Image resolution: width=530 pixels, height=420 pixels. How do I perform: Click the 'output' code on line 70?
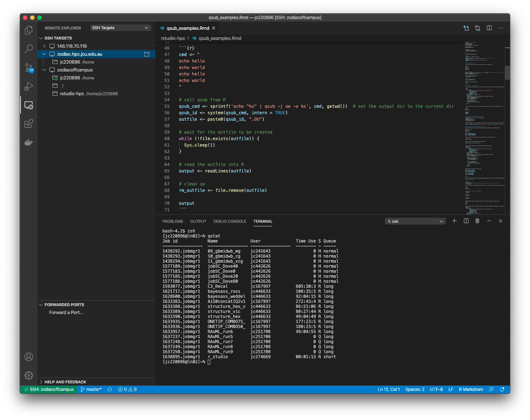(x=186, y=203)
